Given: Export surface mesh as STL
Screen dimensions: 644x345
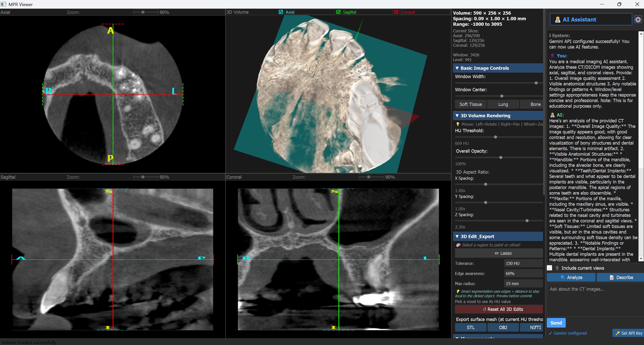Looking at the screenshot, I should point(470,327).
